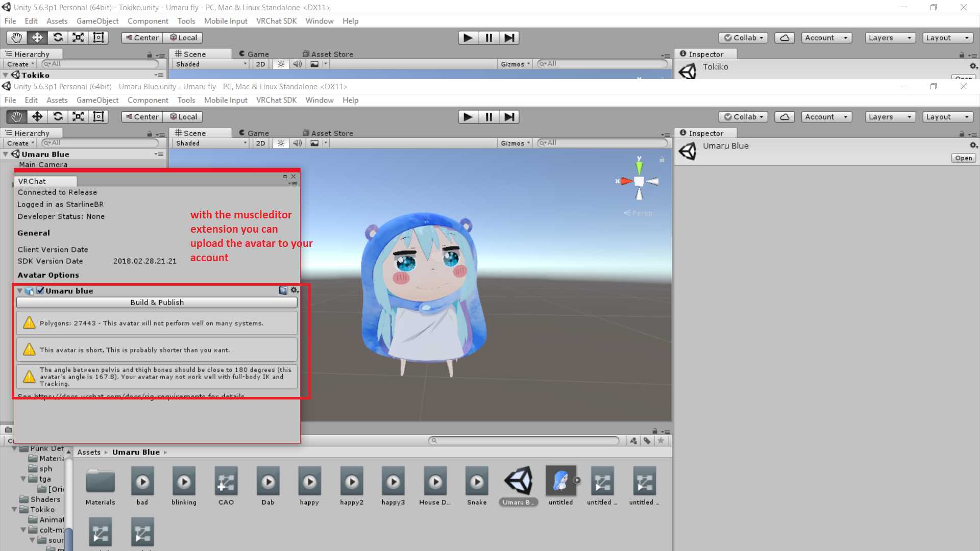The width and height of the screenshot is (980, 551).
Task: Select the Hand tool in lower toolbar
Action: coord(16,117)
